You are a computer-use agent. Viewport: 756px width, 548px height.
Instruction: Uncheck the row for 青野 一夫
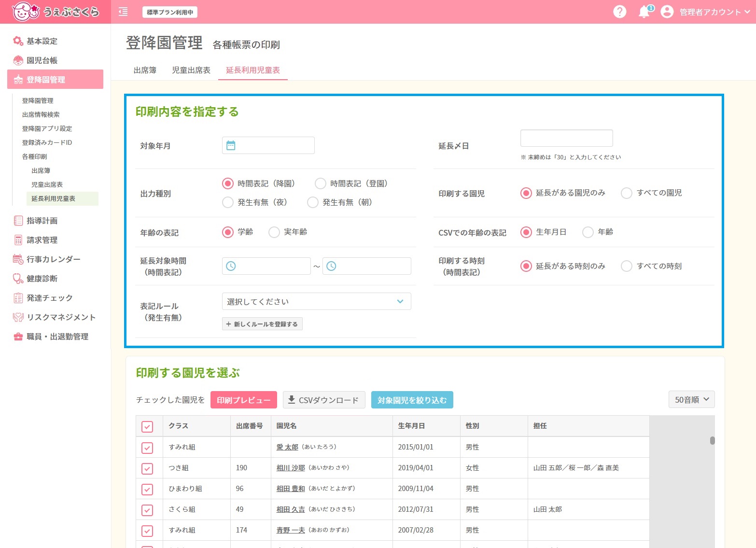147,531
